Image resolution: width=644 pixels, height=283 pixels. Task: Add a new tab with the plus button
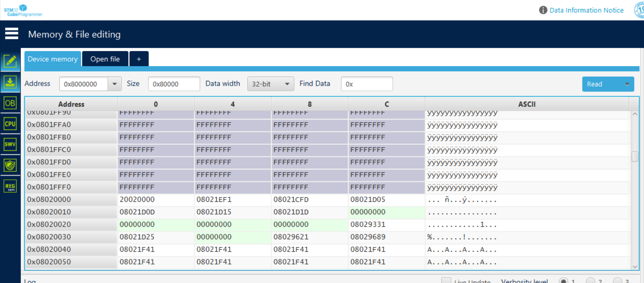[139, 58]
